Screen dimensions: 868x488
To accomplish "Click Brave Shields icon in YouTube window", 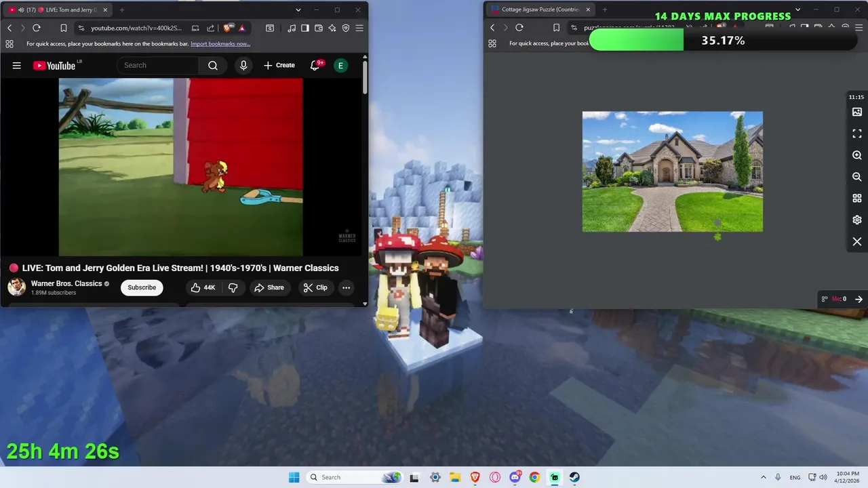I will click(227, 28).
